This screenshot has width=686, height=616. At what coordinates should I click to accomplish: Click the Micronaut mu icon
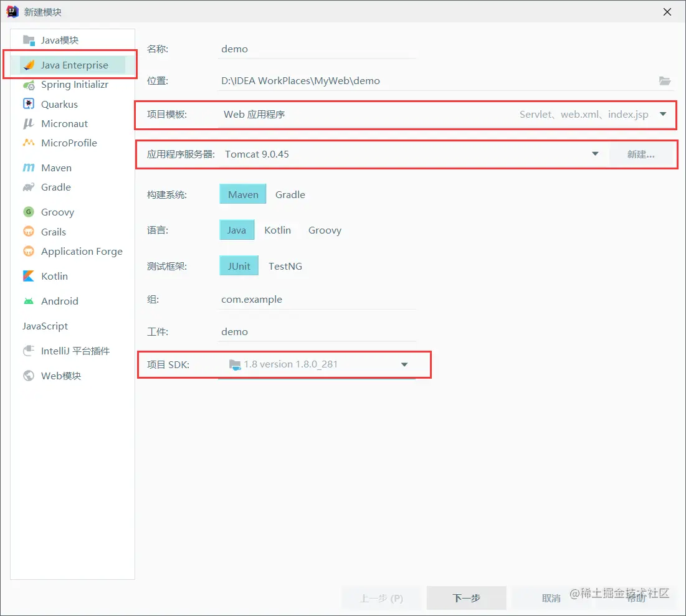29,124
